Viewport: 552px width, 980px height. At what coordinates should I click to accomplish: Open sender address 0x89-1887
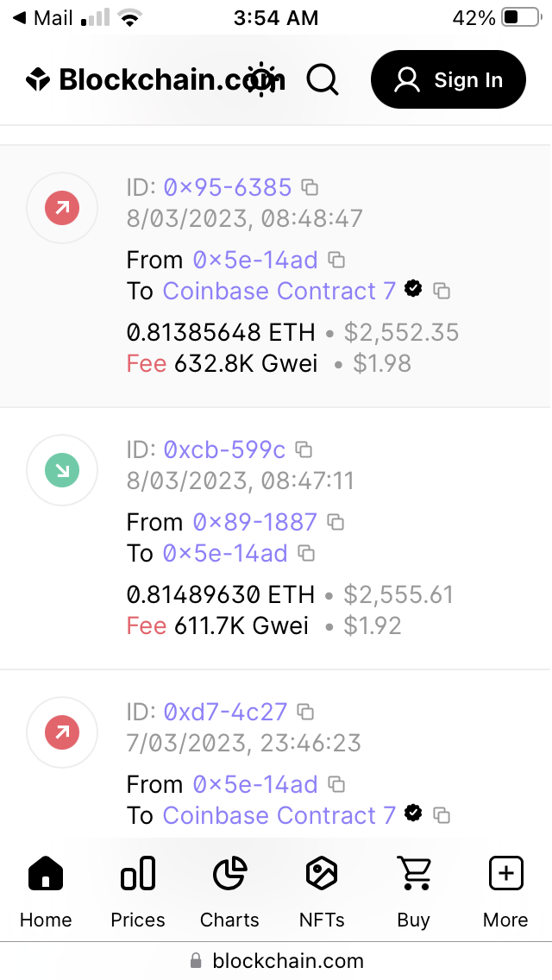(254, 522)
